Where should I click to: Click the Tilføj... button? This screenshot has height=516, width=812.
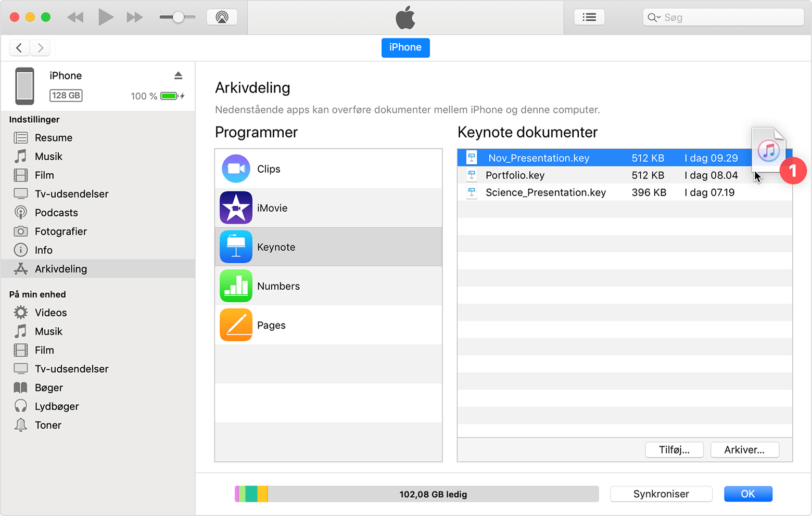coord(674,450)
